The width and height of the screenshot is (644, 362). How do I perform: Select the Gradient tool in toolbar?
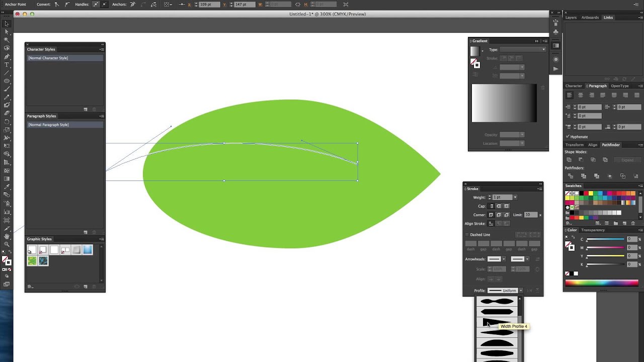pyautogui.click(x=7, y=178)
